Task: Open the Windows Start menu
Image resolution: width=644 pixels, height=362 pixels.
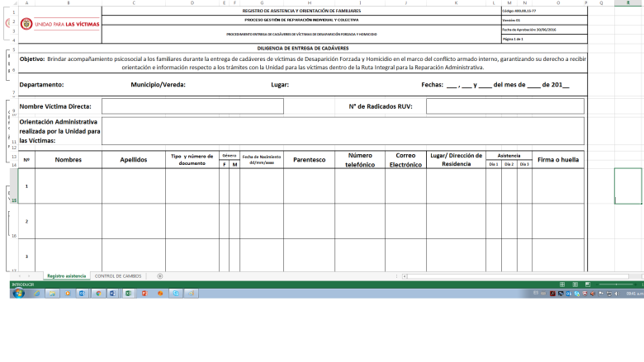Action: click(x=18, y=293)
